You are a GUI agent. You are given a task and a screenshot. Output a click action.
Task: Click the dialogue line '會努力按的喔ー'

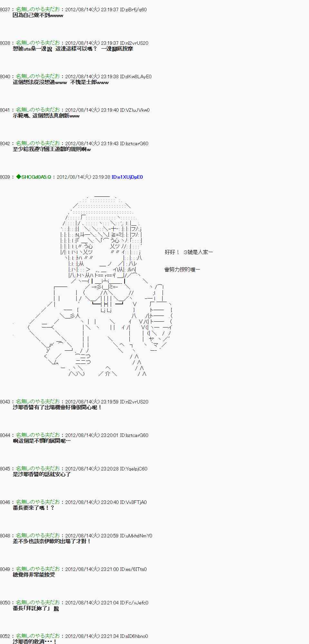182,269
